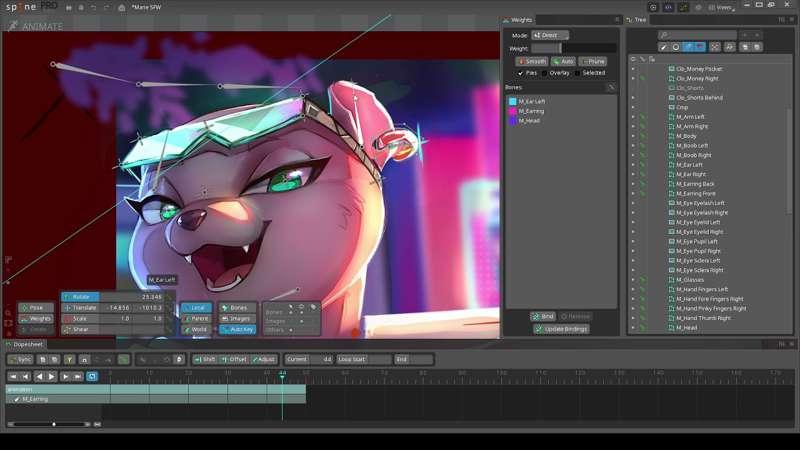Image resolution: width=800 pixels, height=450 pixels.
Task: Click the undo arrow in title bar
Action: pyautogui.click(x=93, y=8)
